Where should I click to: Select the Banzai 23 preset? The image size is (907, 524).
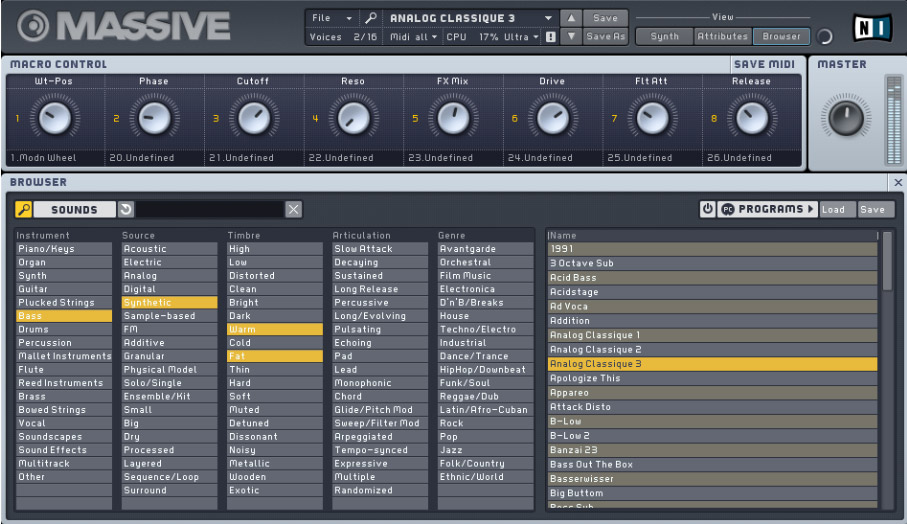[x=712, y=450]
